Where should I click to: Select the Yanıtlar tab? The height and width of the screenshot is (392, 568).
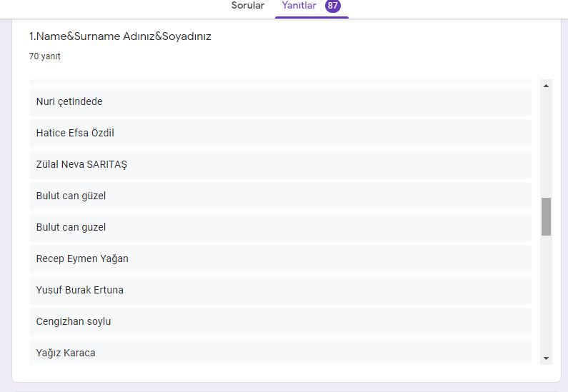pyautogui.click(x=299, y=6)
